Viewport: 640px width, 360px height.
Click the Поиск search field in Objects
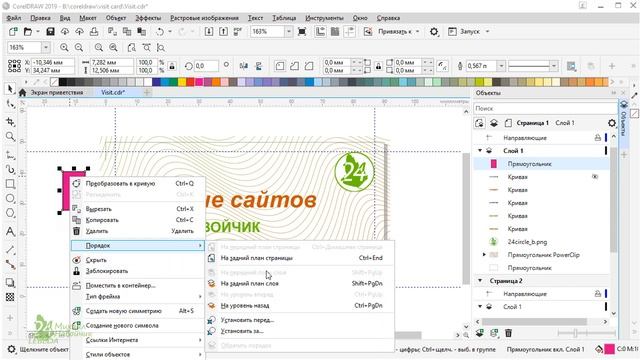point(545,109)
